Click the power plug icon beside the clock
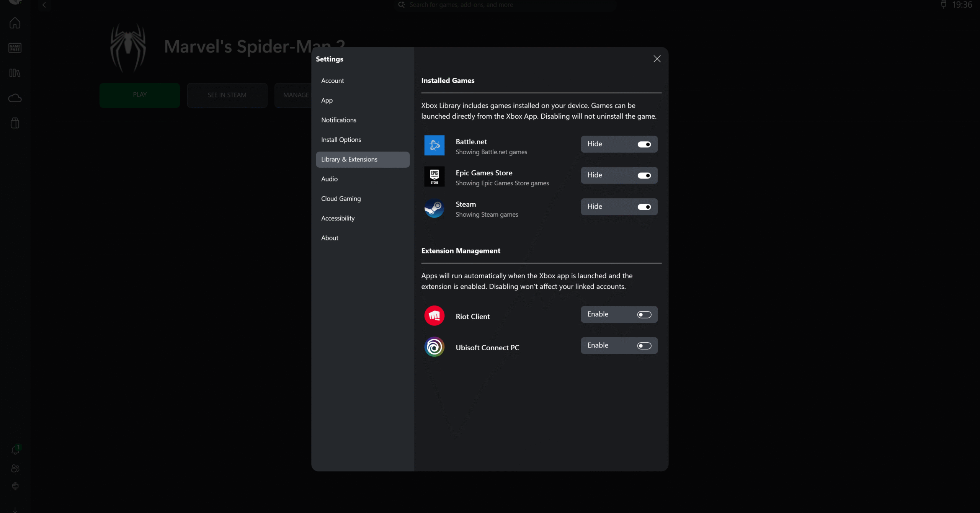 point(943,5)
